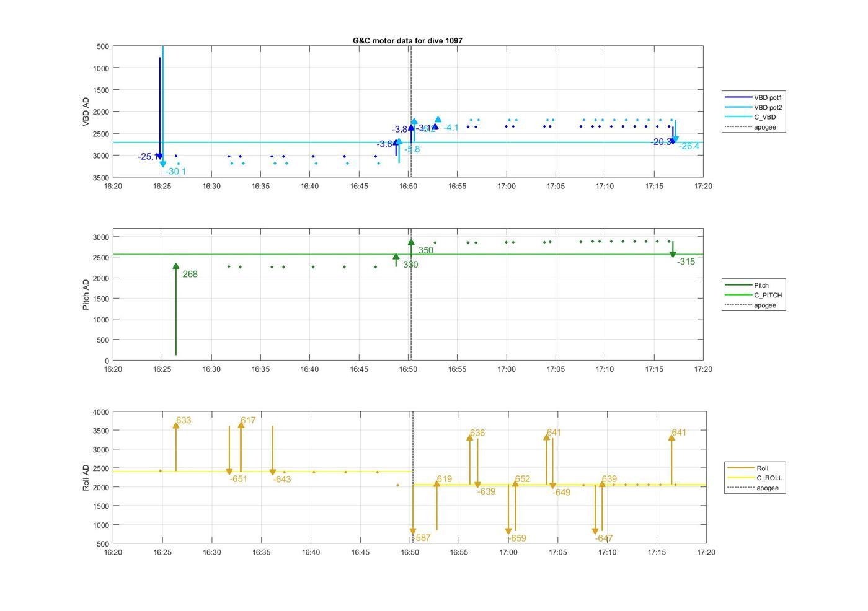Click the VBD annotation '-5.8'

coord(412,149)
